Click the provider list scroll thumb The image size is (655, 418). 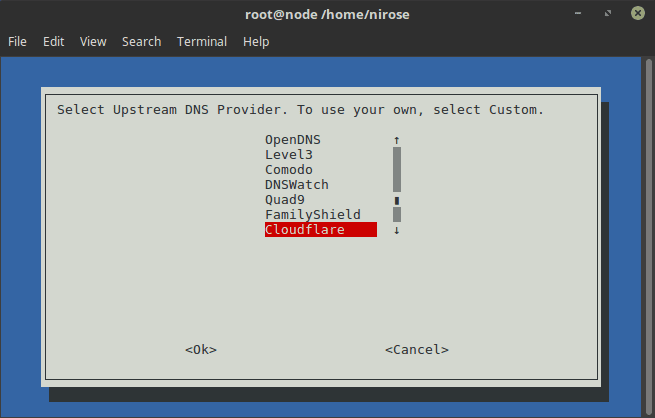[397, 201]
